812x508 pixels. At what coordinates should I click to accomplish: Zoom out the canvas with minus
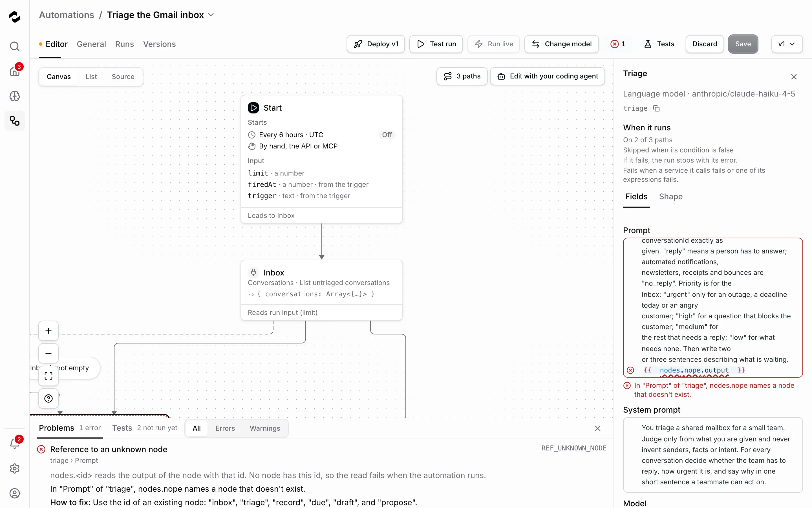coord(48,353)
